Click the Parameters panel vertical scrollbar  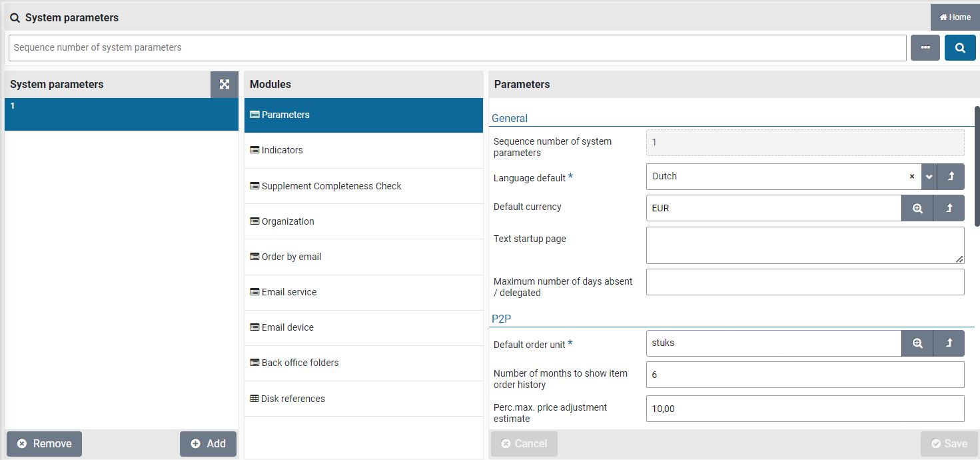(977, 167)
